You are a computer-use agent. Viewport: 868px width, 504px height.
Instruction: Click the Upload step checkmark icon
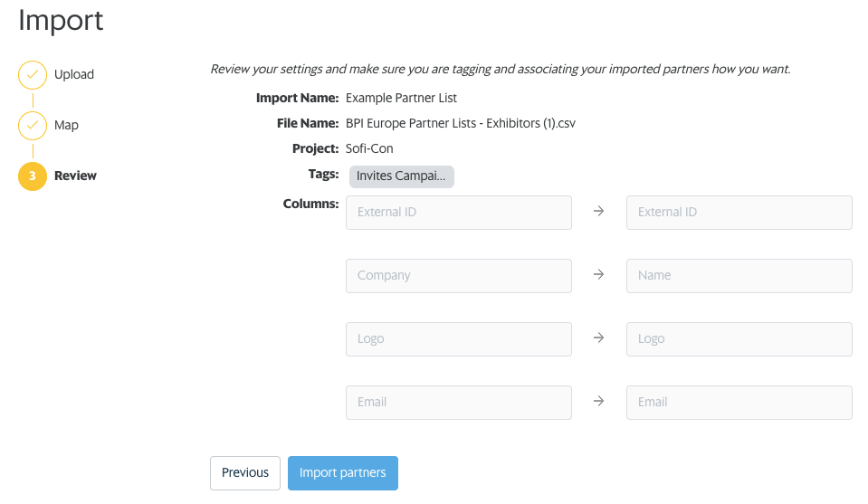click(33, 75)
